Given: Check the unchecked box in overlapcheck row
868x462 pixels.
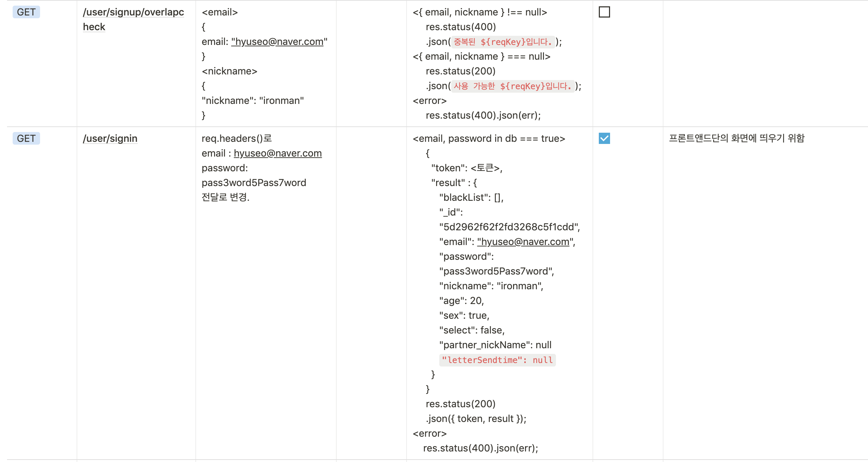Looking at the screenshot, I should pos(604,12).
